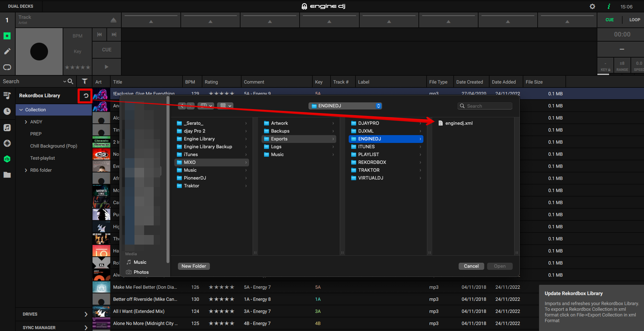The height and width of the screenshot is (331, 644).
Task: Toggle the green record button in sidebar
Action: (7, 36)
